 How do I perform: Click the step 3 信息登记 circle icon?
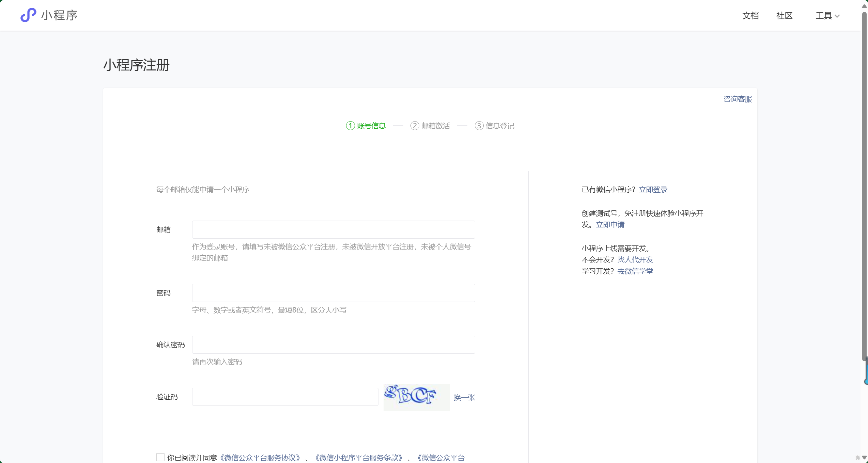coord(479,126)
